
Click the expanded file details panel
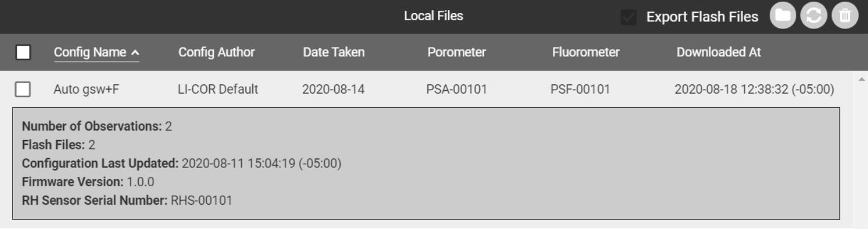coord(426,163)
